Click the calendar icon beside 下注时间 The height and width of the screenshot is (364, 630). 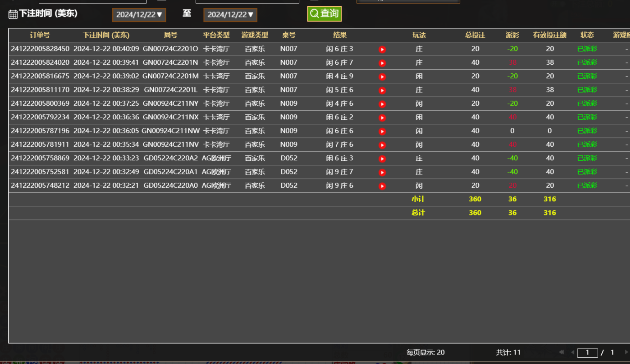click(x=13, y=14)
